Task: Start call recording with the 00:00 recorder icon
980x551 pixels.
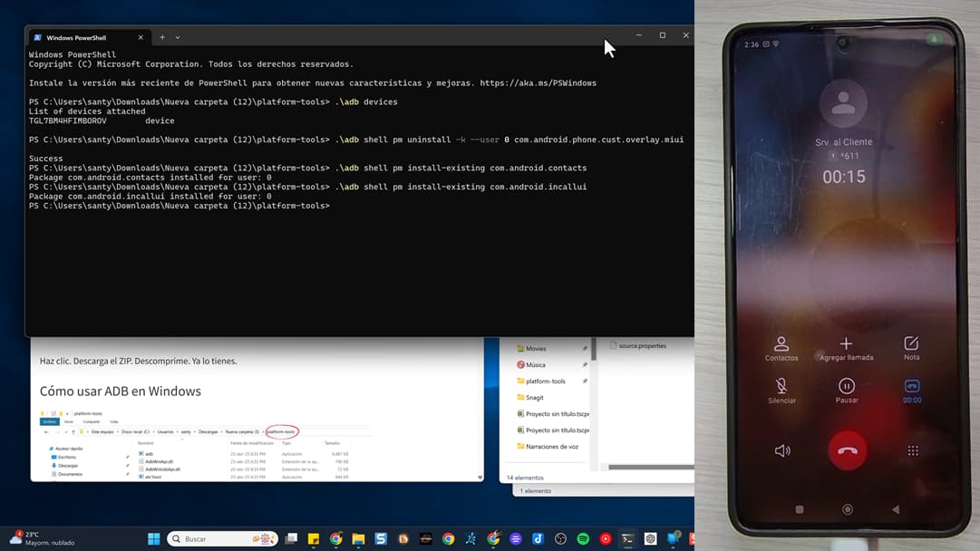Action: (x=912, y=391)
